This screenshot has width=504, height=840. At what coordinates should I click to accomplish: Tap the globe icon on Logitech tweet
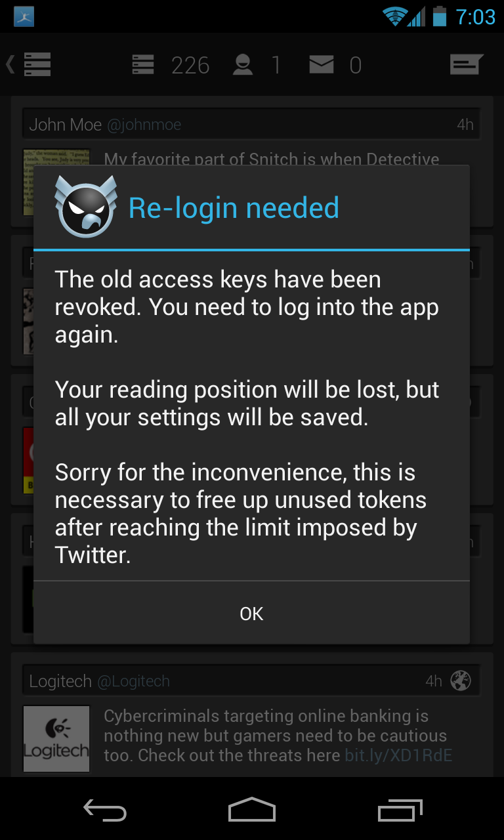coord(461,681)
